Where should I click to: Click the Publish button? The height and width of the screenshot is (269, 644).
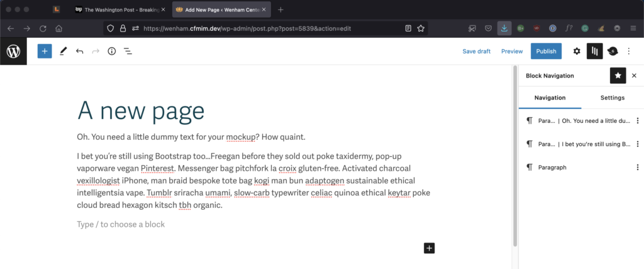546,51
